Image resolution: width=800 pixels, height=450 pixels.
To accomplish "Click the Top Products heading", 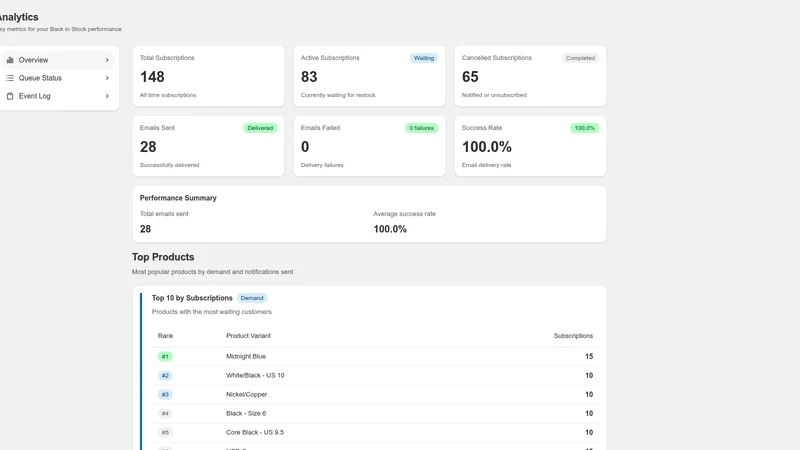I will click(x=163, y=257).
